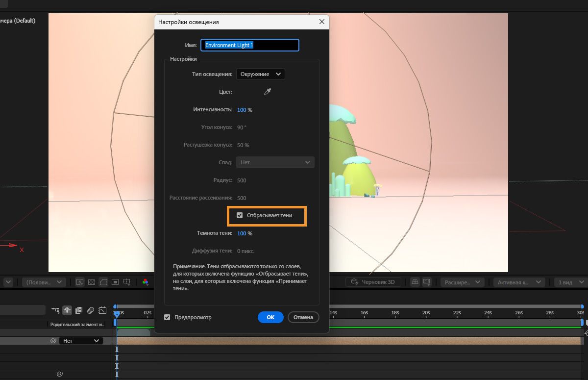Screen dimensions: 588x380
Task: Click the light name input field
Action: [x=250, y=45]
